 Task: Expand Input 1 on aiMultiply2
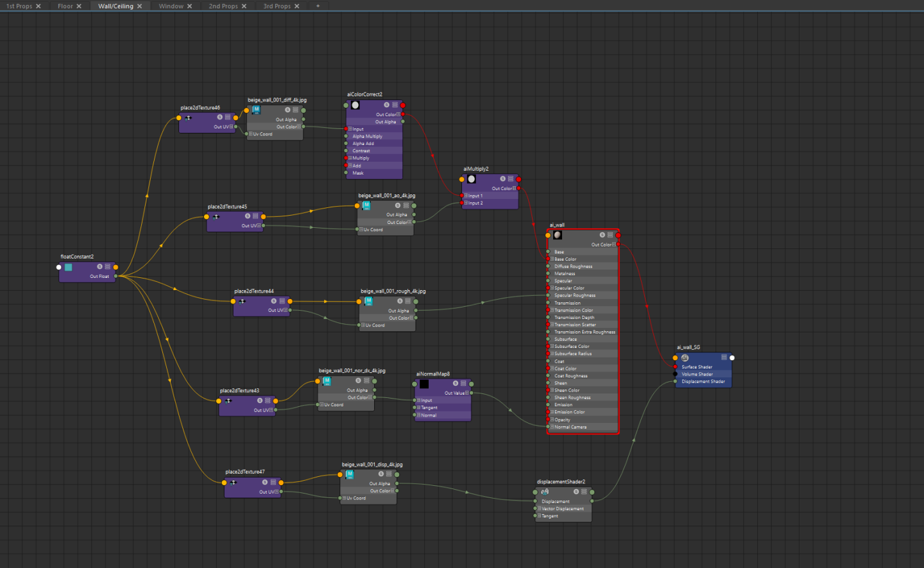[x=466, y=196]
